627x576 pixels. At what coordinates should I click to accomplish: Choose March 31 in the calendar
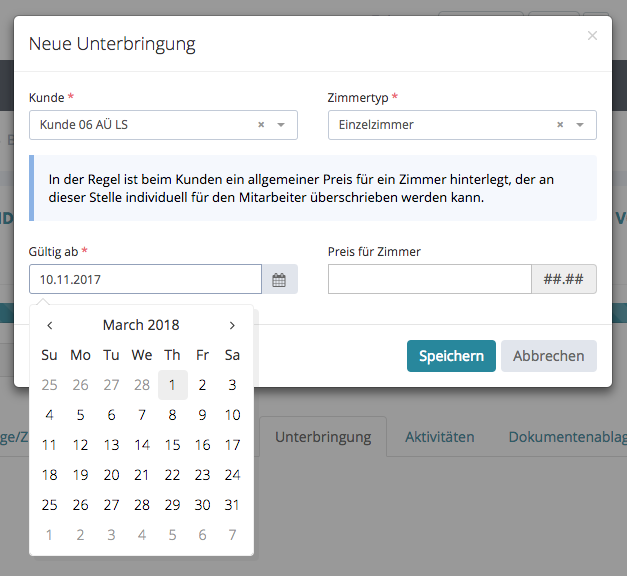232,505
